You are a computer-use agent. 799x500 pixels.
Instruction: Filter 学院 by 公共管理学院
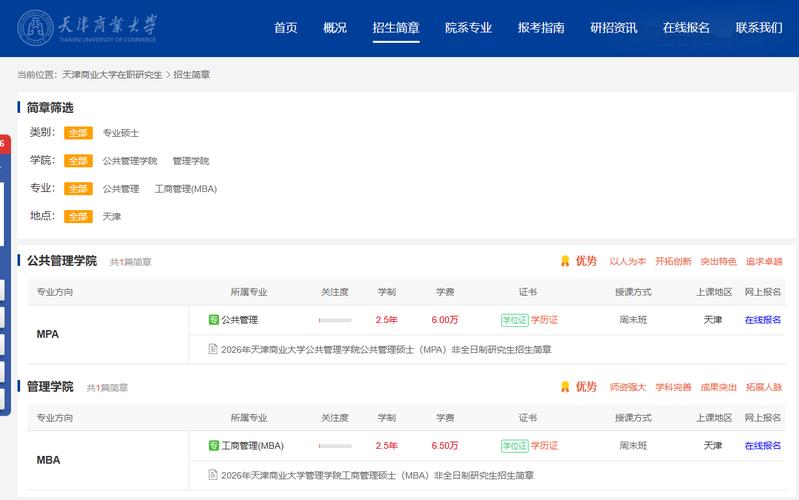click(x=130, y=161)
